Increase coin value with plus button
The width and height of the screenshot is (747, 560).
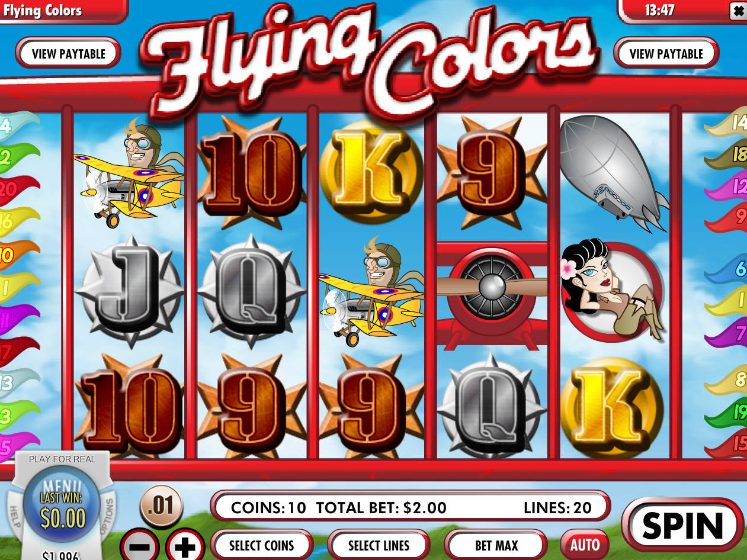(x=185, y=546)
